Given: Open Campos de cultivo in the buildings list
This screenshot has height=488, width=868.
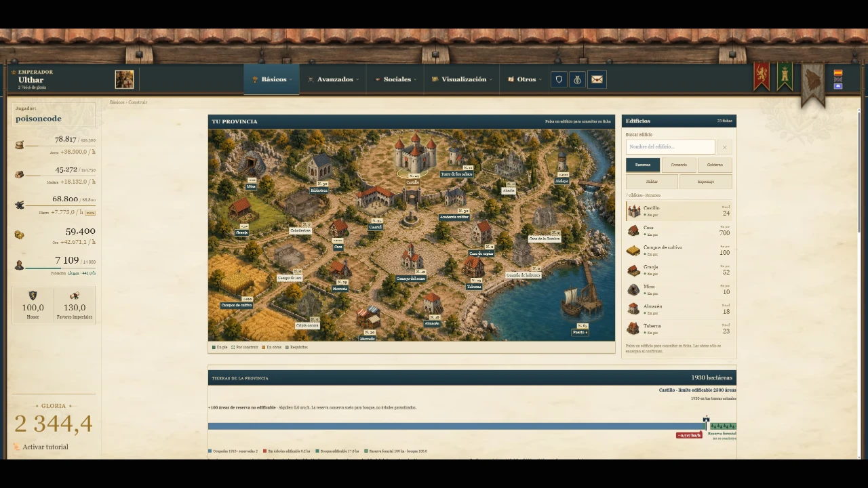Looking at the screenshot, I should click(x=679, y=250).
